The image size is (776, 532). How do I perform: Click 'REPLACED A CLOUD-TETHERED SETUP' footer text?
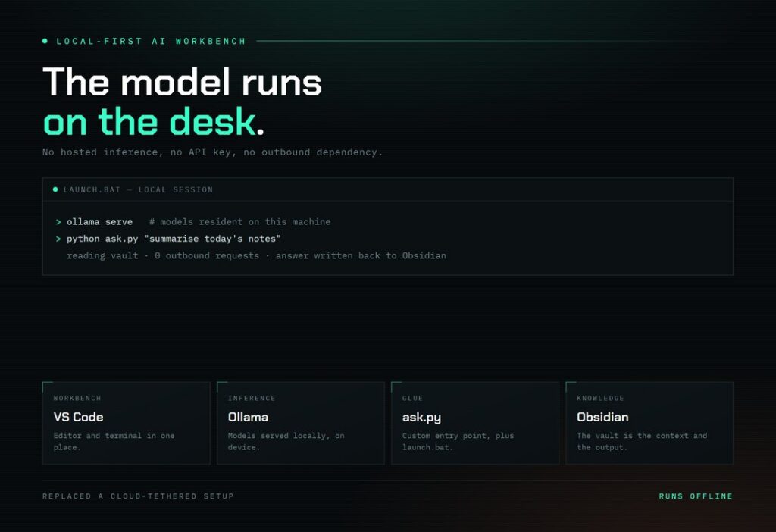[x=138, y=496]
